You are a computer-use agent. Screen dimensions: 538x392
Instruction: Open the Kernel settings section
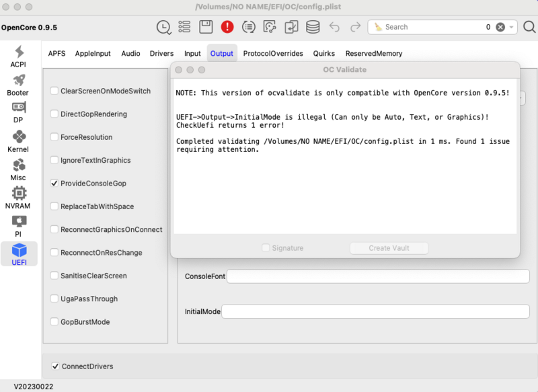pos(18,143)
